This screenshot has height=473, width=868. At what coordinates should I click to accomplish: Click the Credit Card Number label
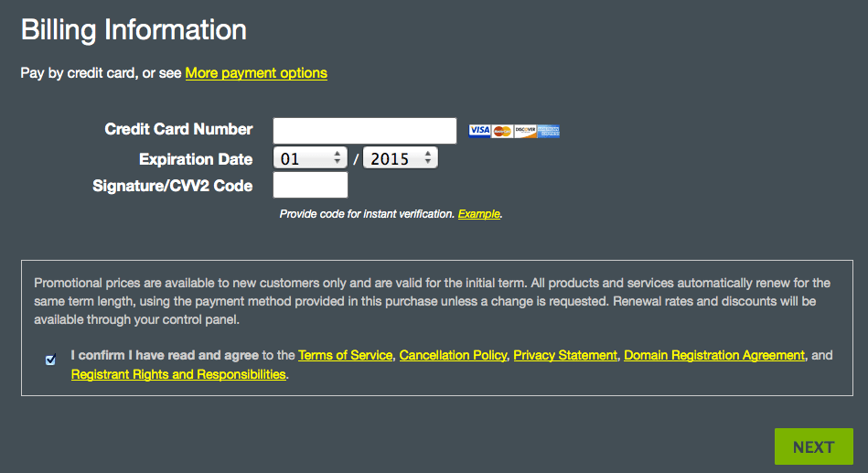pos(178,129)
